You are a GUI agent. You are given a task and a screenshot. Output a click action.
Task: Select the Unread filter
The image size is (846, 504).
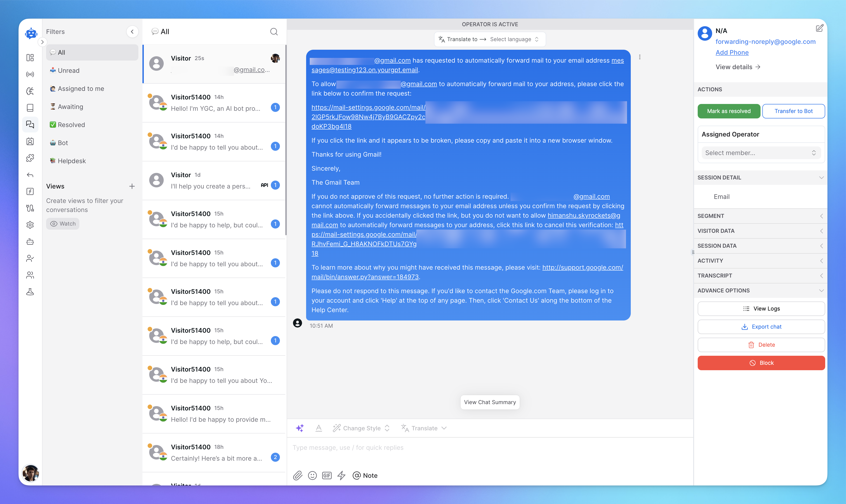pyautogui.click(x=92, y=70)
